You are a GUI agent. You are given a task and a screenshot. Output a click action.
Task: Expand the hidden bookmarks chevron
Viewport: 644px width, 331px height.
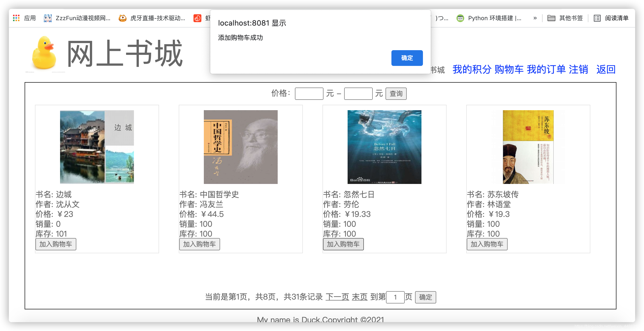tap(535, 18)
